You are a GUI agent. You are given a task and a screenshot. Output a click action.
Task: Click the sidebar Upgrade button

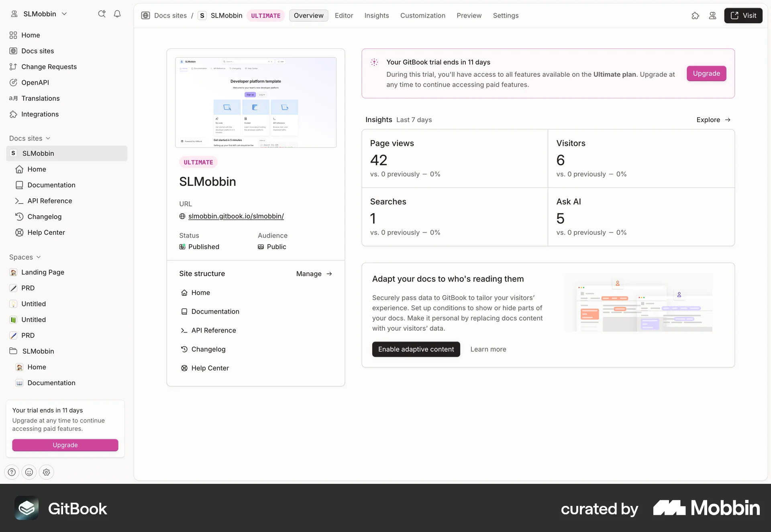tap(65, 445)
